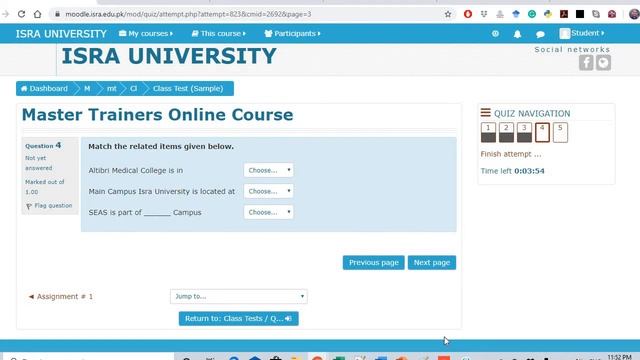The width and height of the screenshot is (640, 360).
Task: Open the Adobe PDF extension icon
Action: point(564,14)
